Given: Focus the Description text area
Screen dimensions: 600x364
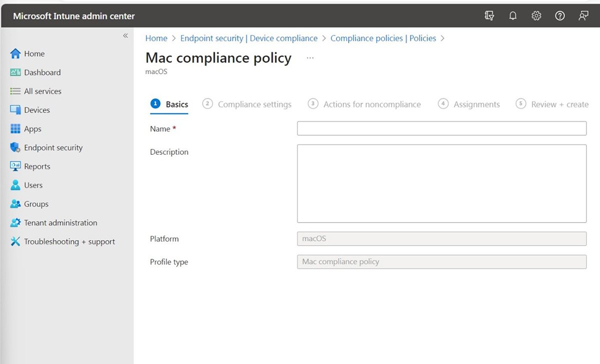Looking at the screenshot, I should (441, 183).
